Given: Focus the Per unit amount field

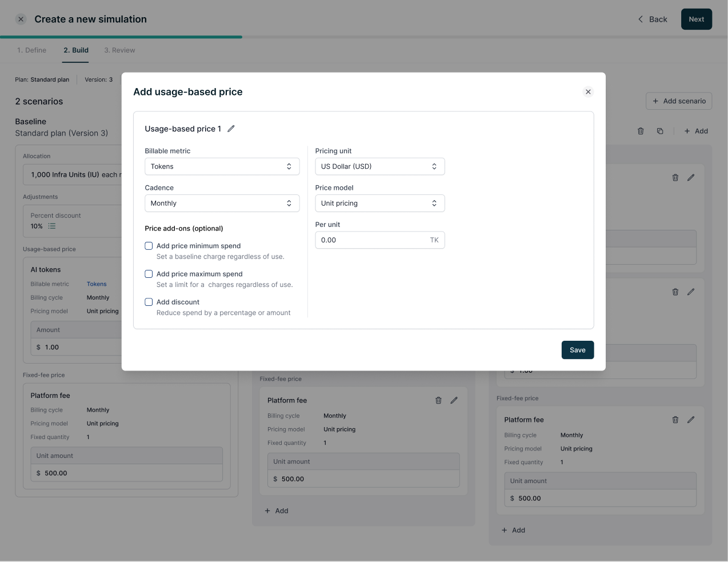Looking at the screenshot, I should pos(380,240).
